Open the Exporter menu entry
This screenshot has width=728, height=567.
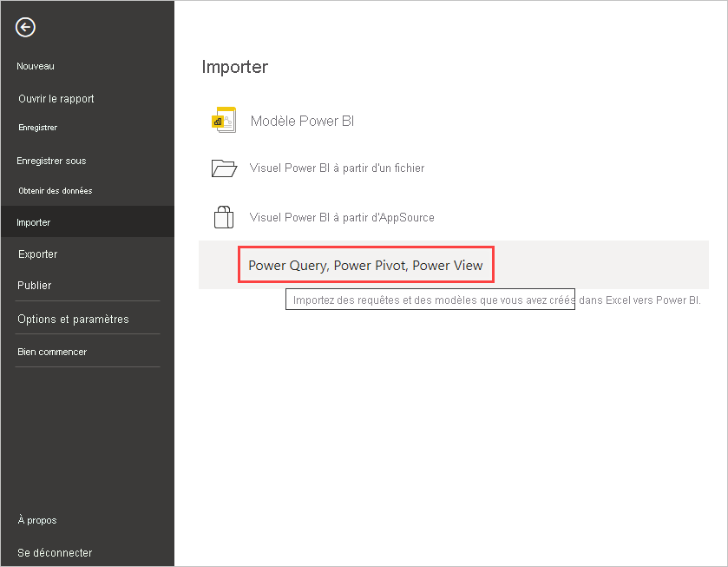click(x=37, y=254)
